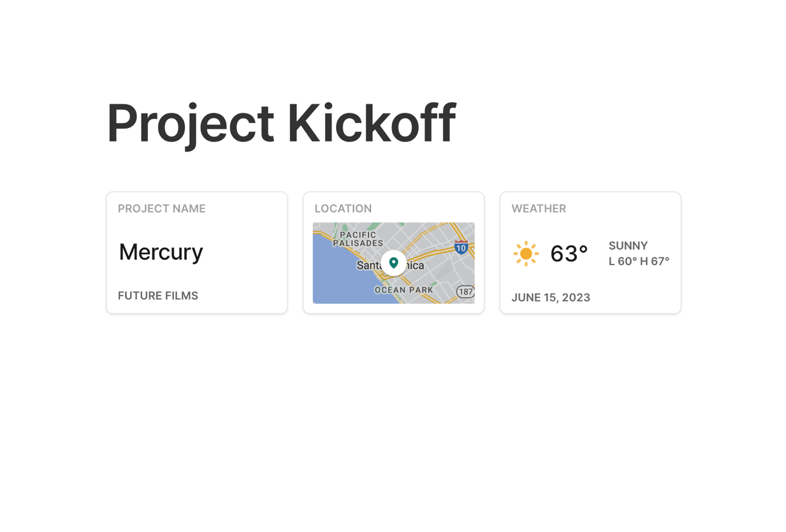
Task: Click the LOCATION card heading
Action: pos(343,208)
